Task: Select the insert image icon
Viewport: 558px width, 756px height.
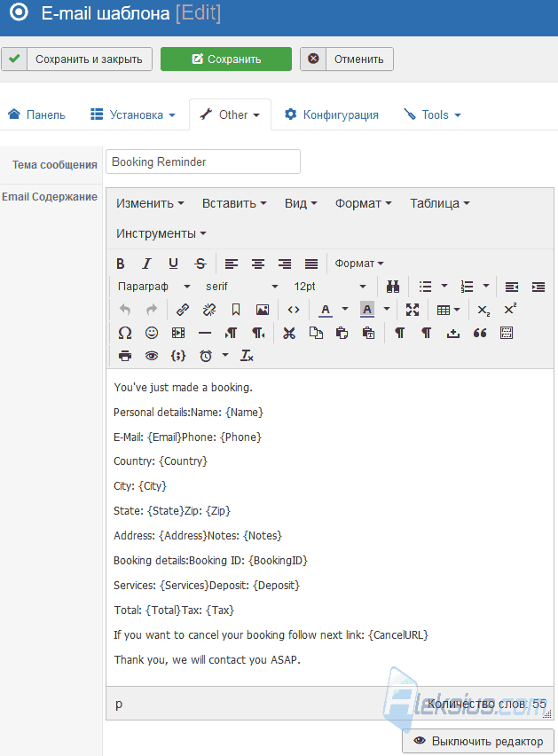Action: click(x=263, y=310)
